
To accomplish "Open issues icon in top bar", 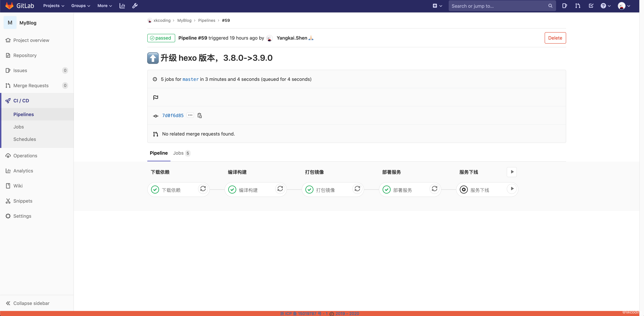I will click(x=564, y=6).
